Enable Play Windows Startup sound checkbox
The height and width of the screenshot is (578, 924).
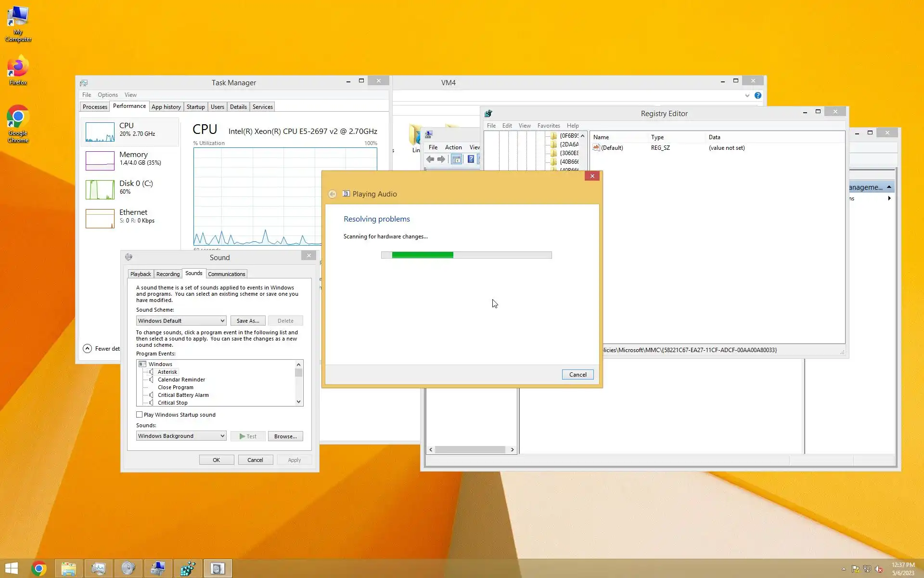coord(140,415)
